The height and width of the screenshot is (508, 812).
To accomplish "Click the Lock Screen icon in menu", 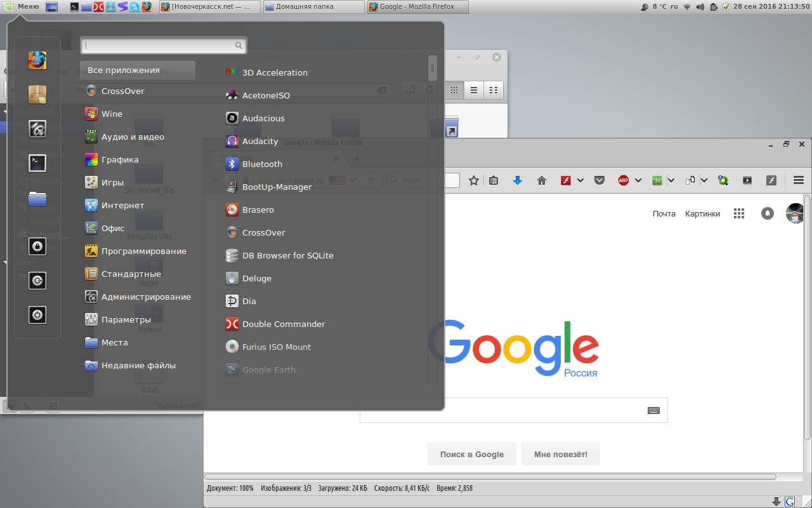I will point(37,246).
